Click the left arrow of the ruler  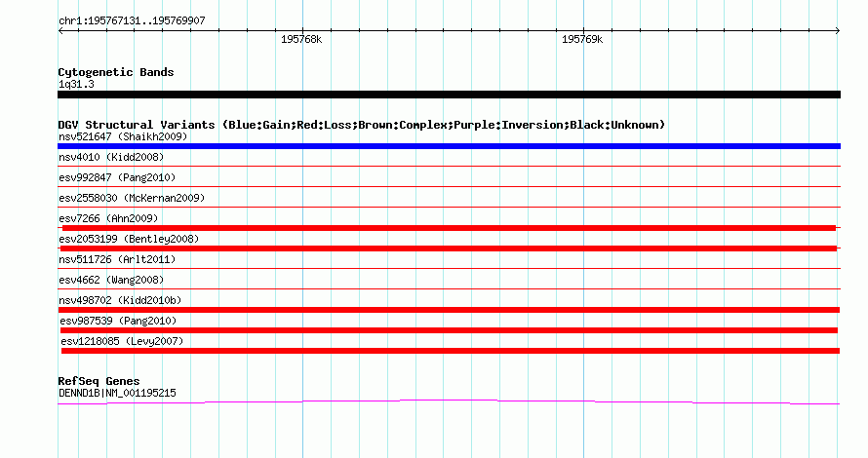pyautogui.click(x=60, y=31)
